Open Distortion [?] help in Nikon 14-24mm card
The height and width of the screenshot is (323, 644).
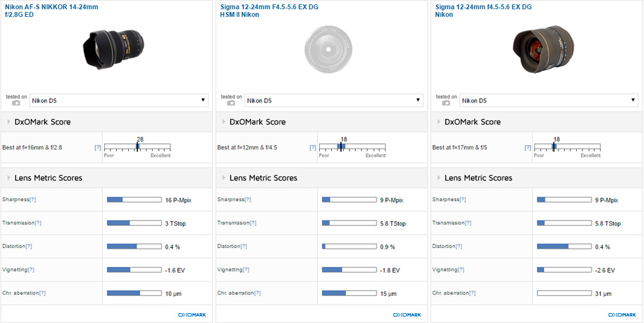29,247
